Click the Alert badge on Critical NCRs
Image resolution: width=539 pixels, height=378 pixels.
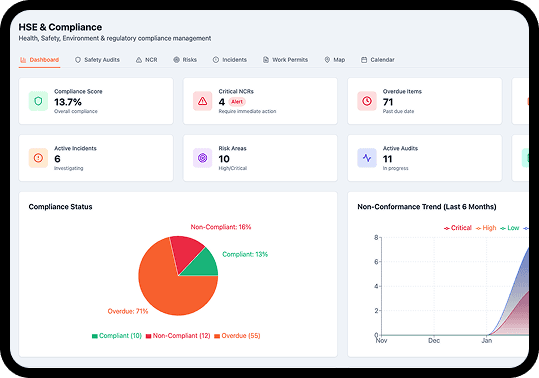click(x=237, y=102)
